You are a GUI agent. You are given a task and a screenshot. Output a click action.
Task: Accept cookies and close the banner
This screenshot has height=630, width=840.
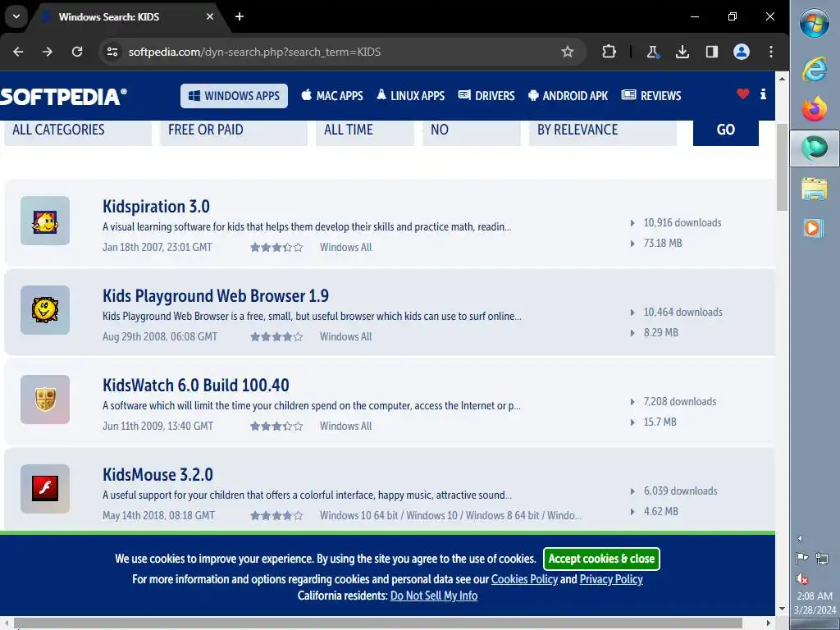click(x=601, y=559)
